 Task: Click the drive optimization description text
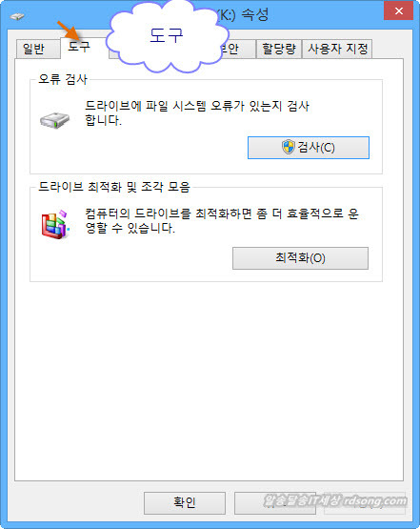[x=222, y=220]
